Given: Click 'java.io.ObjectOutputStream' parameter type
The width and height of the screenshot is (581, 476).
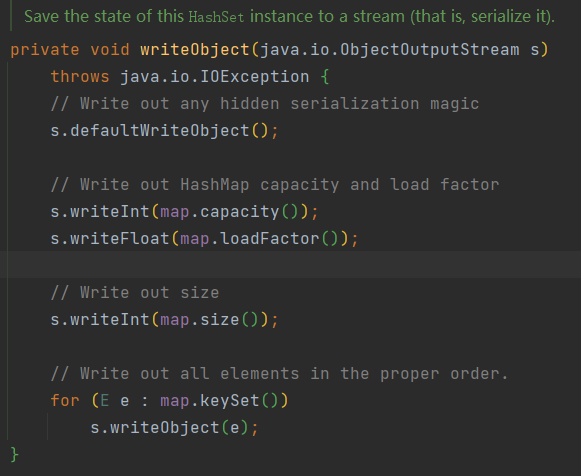Looking at the screenshot, I should pyautogui.click(x=389, y=50).
